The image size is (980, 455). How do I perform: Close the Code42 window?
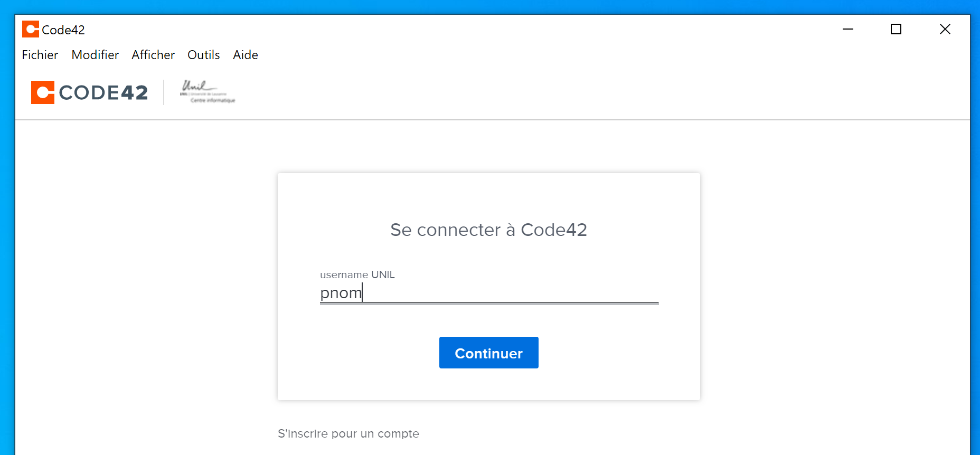pyautogui.click(x=945, y=30)
